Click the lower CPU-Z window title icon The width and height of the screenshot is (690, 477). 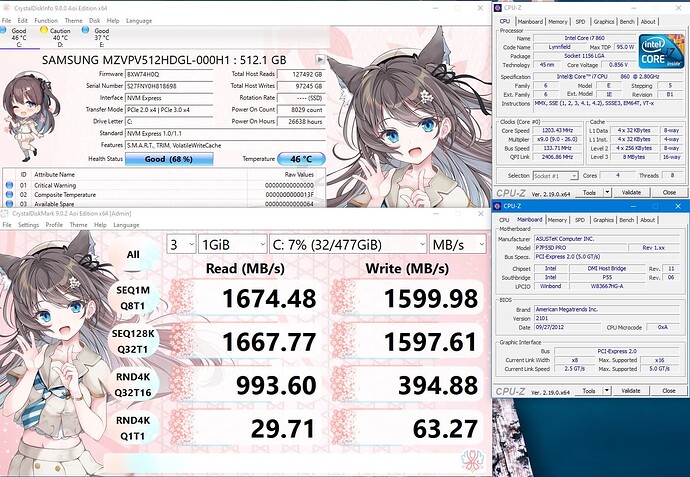(498, 206)
